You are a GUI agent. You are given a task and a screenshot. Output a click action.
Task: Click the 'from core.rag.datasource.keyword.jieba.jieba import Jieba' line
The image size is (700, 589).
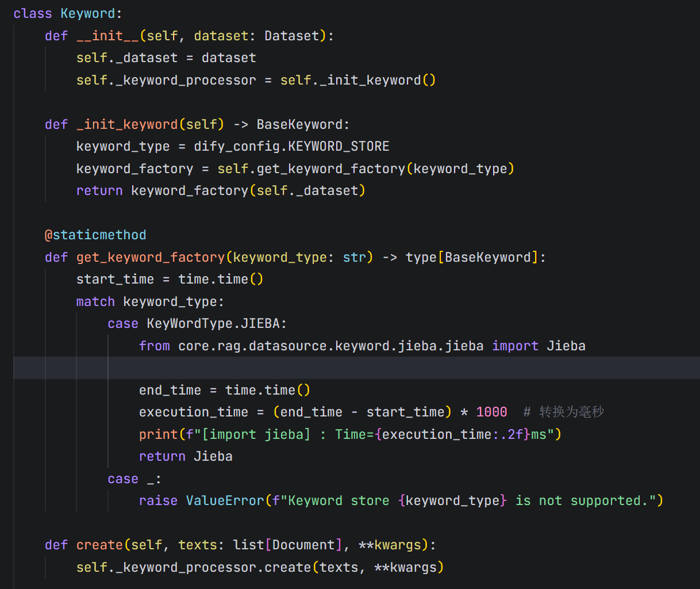pyautogui.click(x=362, y=346)
